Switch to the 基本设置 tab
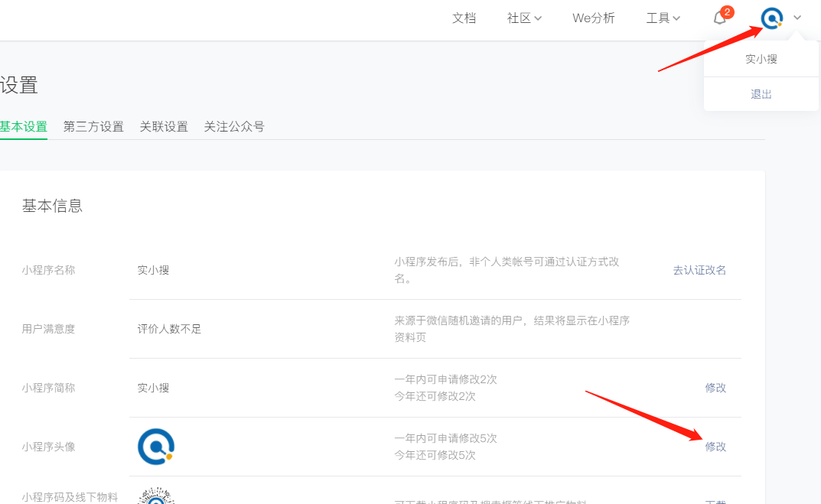This screenshot has height=504, width=821. (24, 127)
